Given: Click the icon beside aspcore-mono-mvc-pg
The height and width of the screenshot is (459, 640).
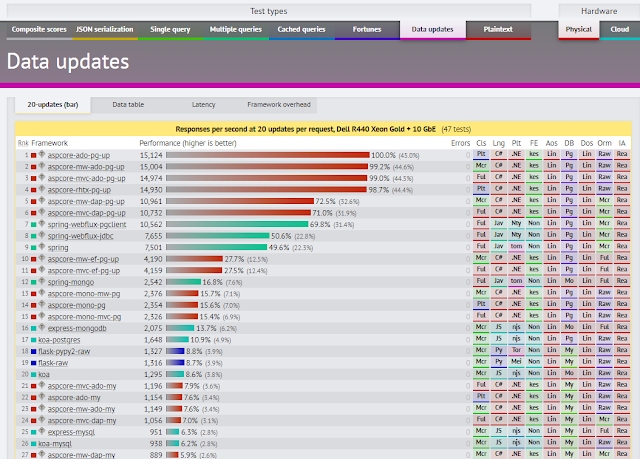Looking at the screenshot, I should [x=42, y=316].
